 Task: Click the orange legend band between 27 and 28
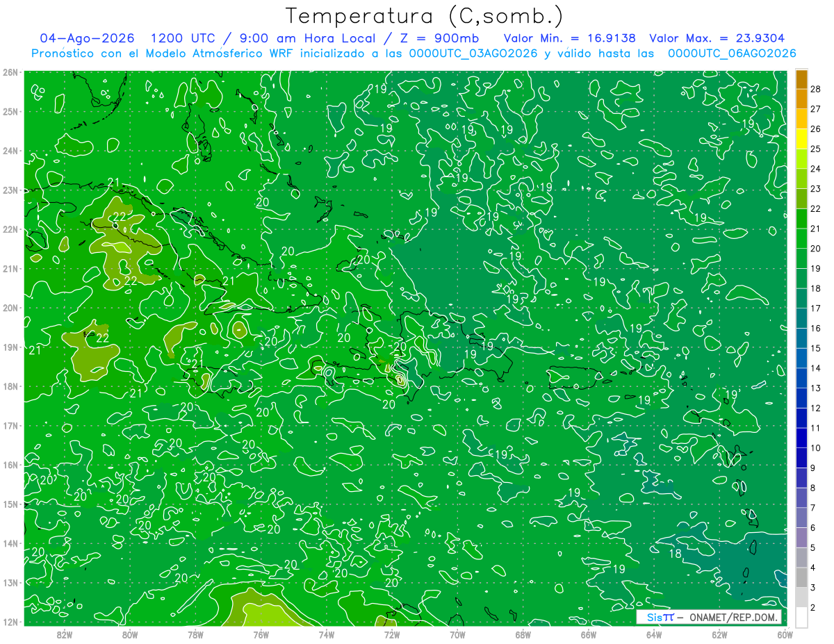[801, 99]
